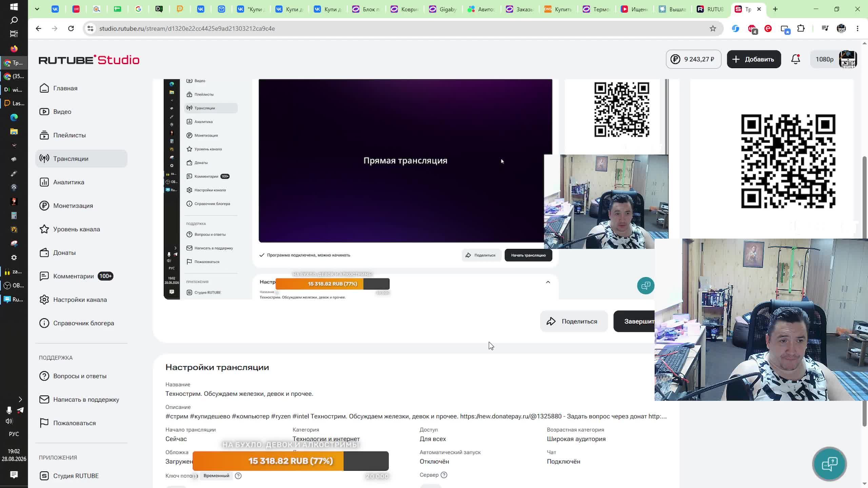Click the auto-start value Отключён
Screen dimensions: 868x488
click(x=434, y=462)
